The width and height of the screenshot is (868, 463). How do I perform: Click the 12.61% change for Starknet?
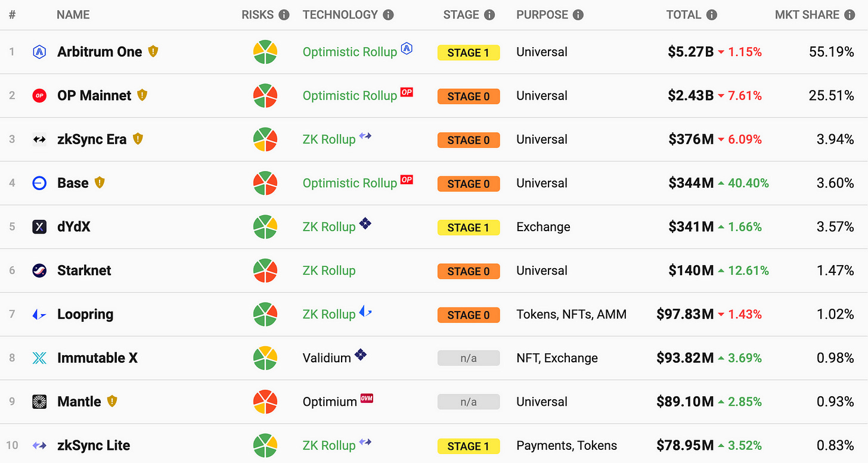(x=748, y=271)
